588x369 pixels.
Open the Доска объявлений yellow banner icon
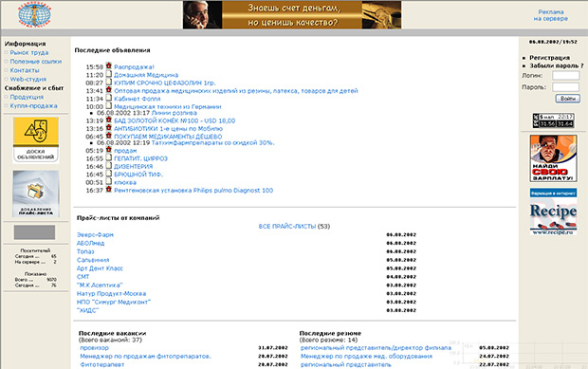pos(36,139)
